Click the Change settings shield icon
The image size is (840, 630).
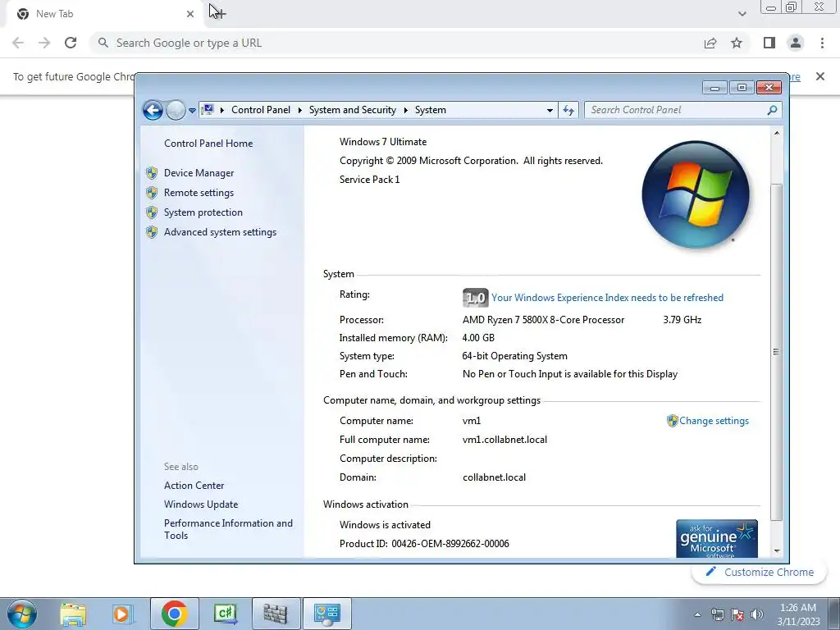click(x=673, y=421)
